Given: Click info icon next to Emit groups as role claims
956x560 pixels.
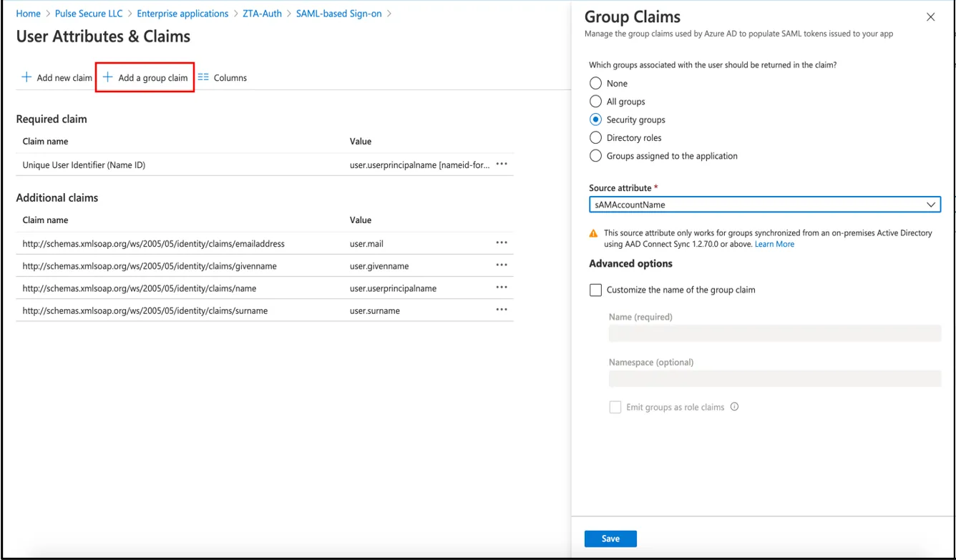Looking at the screenshot, I should pos(734,407).
